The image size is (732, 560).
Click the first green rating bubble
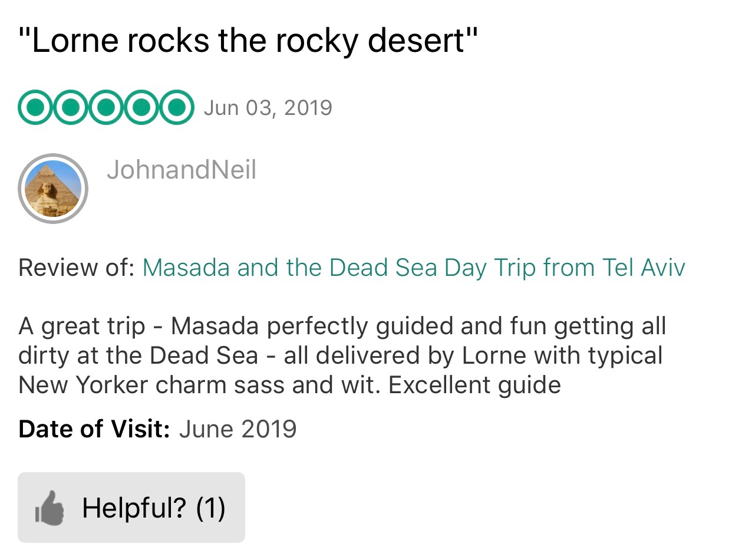(x=35, y=107)
